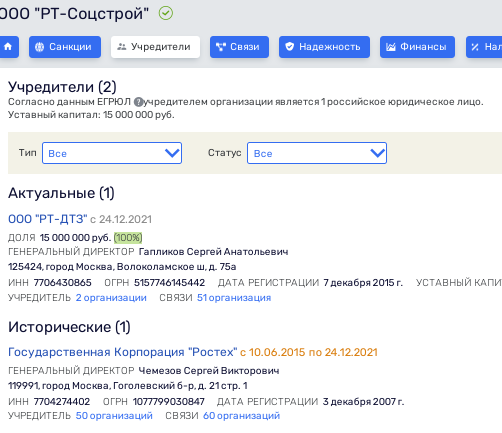502x433 pixels.
Task: Open the ООО "РТ-ДТЗ" company link
Action: point(48,219)
